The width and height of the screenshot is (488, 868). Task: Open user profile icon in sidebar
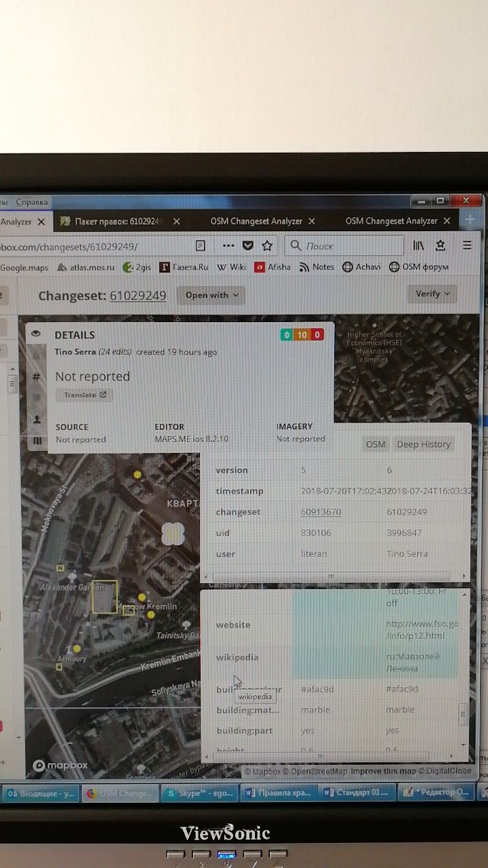pos(37,420)
